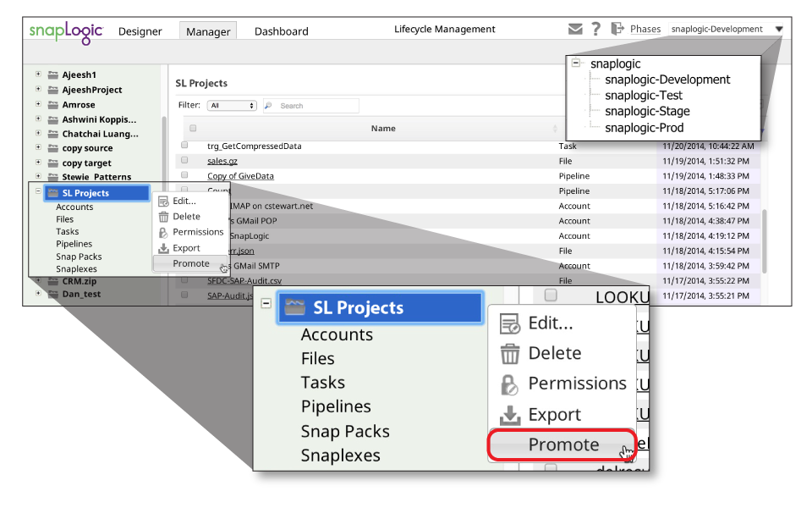Viewport: 812px width, 508px height.
Task: Click the asset table vertical scrollbar
Action: point(765,241)
